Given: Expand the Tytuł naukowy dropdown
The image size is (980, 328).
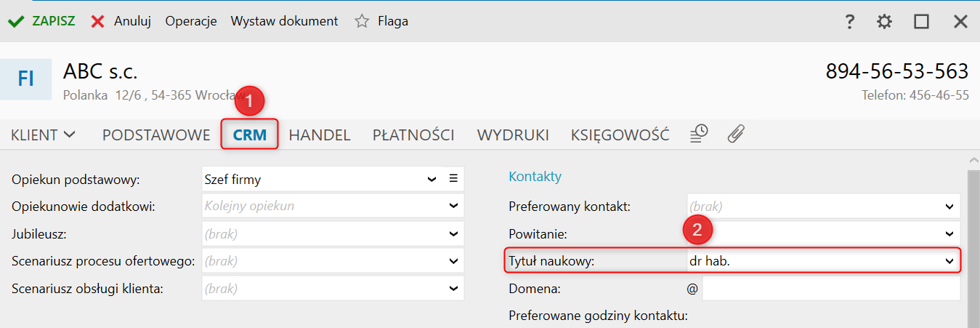Looking at the screenshot, I should click(949, 260).
